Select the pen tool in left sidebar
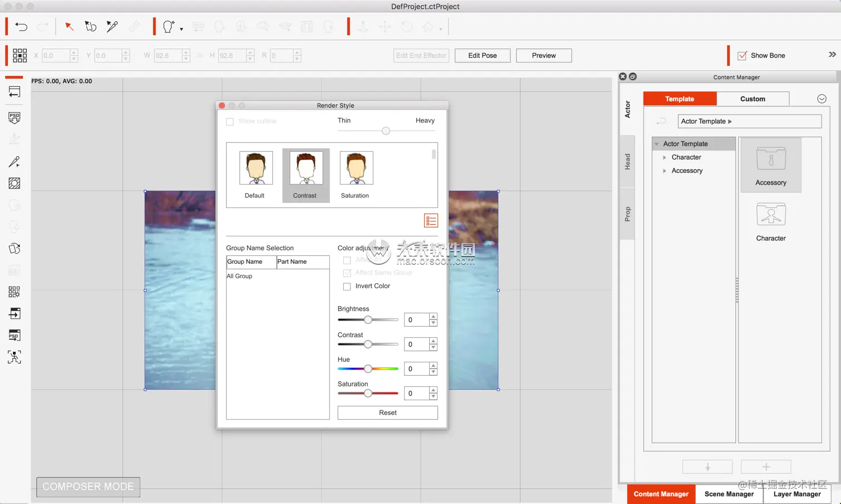This screenshot has width=841, height=504. coord(15,162)
